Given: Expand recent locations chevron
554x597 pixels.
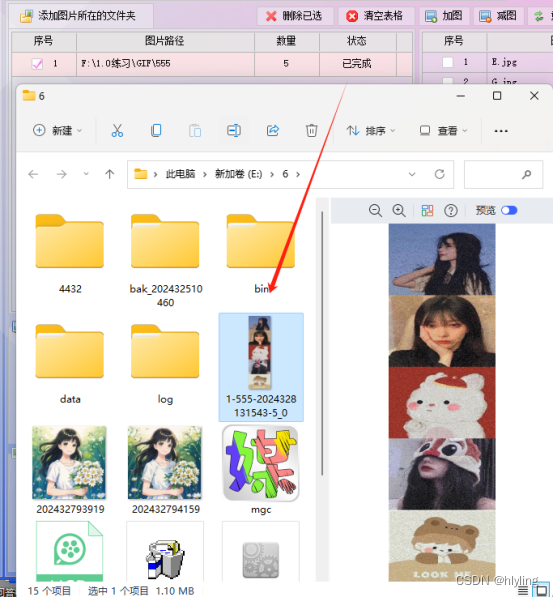Looking at the screenshot, I should coord(86,174).
